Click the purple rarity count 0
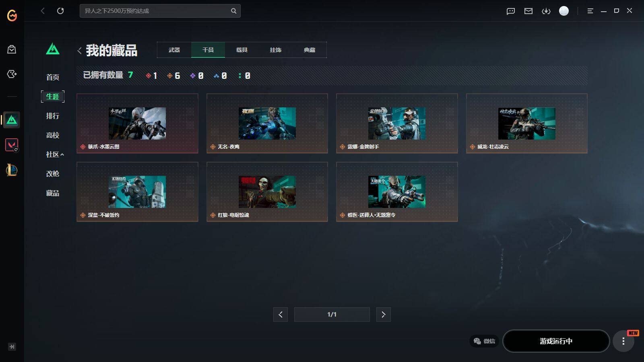 tap(197, 76)
